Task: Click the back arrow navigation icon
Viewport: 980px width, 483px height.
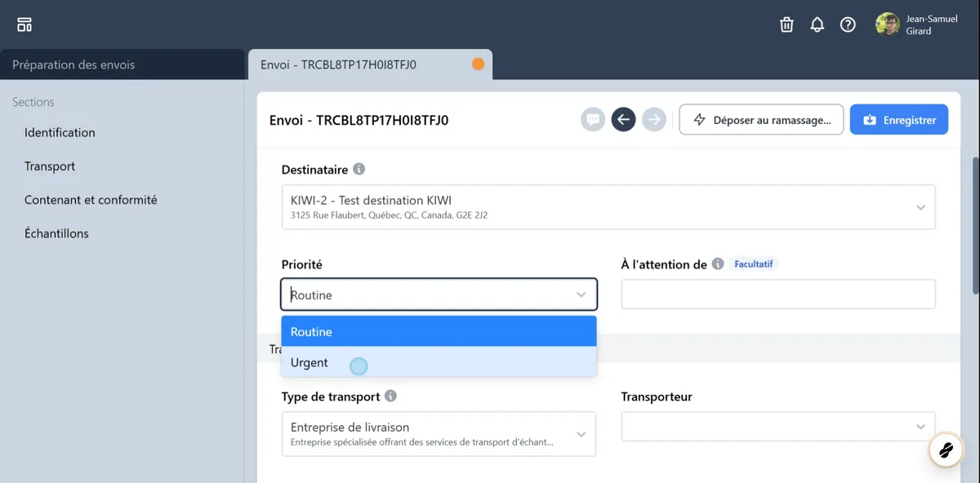Action: pos(623,119)
